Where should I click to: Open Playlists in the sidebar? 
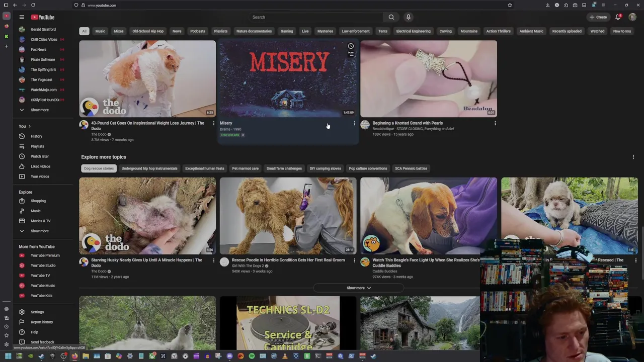tap(37, 146)
